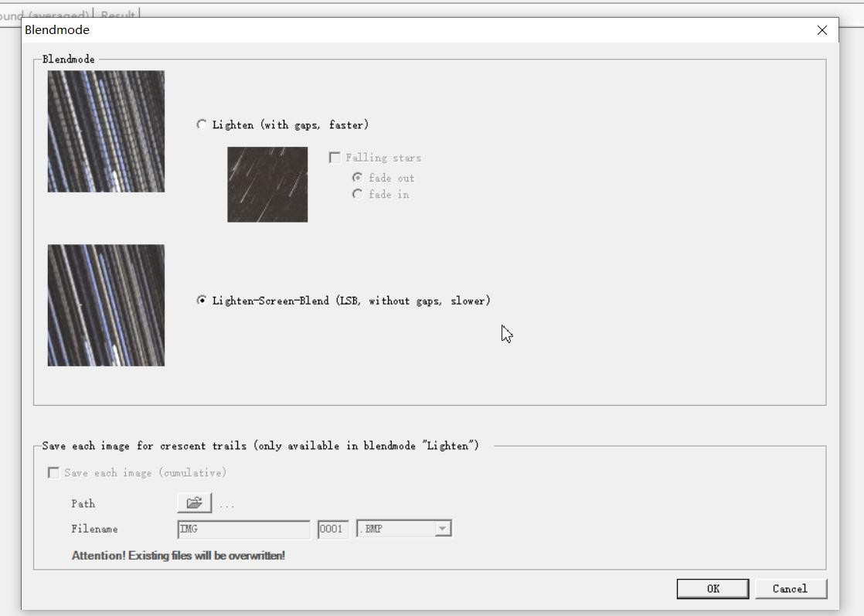Choose the fade out radio button
Screen dimensions: 864x616
357,178
